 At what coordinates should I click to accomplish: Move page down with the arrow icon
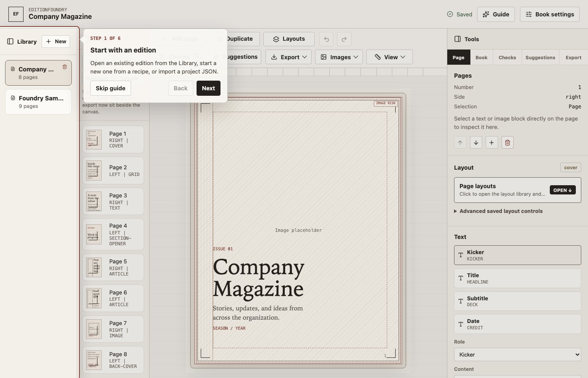pos(476,142)
